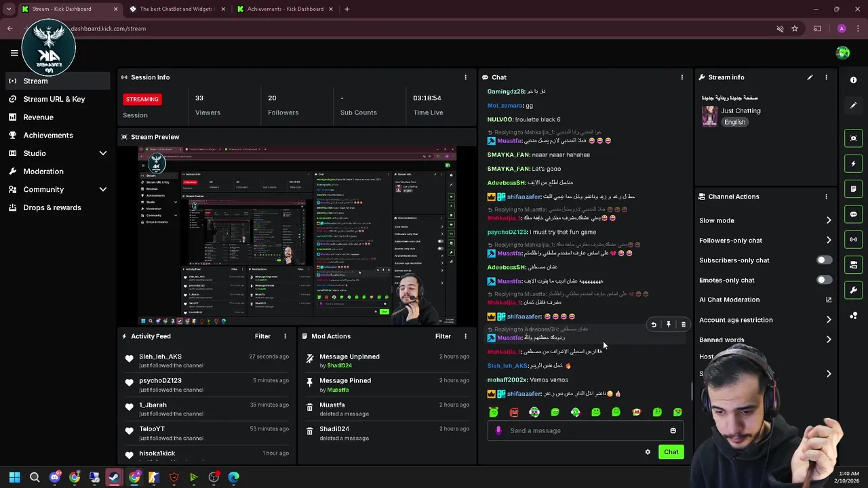The width and height of the screenshot is (868, 488).
Task: Expand Slow mode options
Action: (829, 220)
